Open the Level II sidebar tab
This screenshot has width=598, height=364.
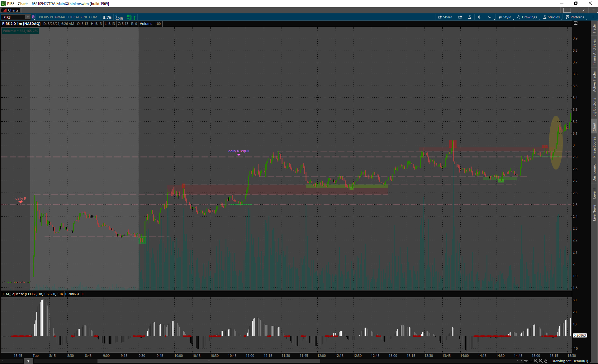pos(594,193)
